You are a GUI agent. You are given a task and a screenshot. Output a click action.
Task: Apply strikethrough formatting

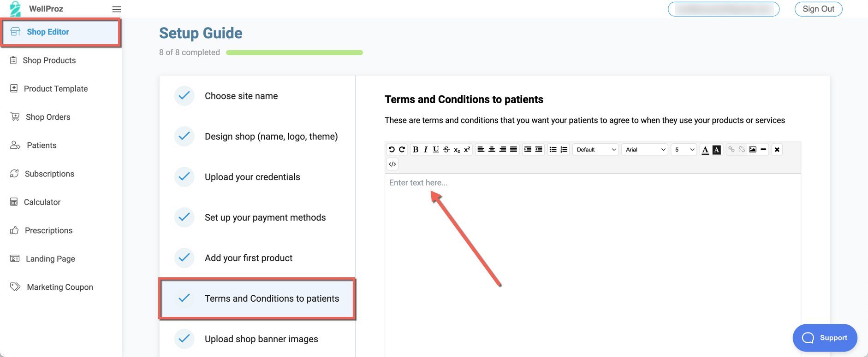point(446,150)
